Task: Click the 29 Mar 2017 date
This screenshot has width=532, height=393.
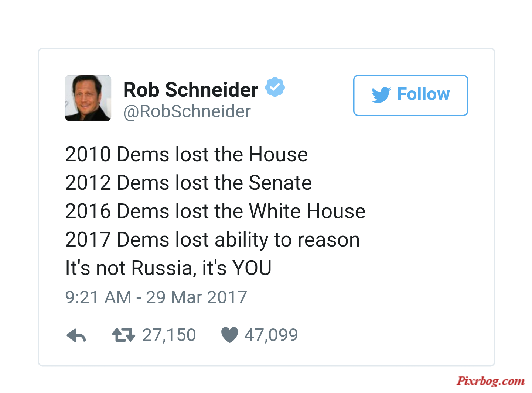Action: pyautogui.click(x=197, y=297)
